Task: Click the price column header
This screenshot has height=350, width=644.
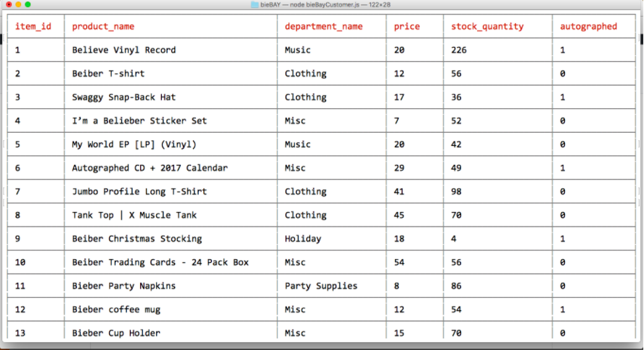Action: click(x=407, y=27)
